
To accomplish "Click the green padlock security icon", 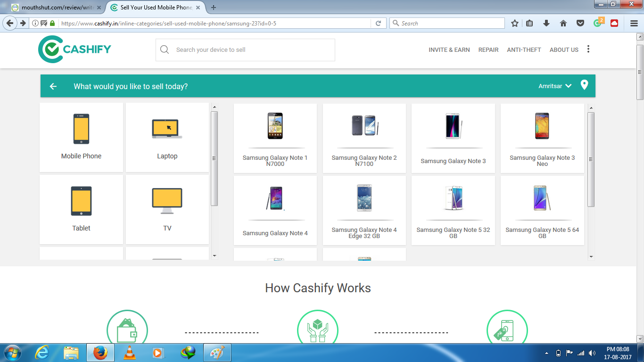I will tap(52, 23).
